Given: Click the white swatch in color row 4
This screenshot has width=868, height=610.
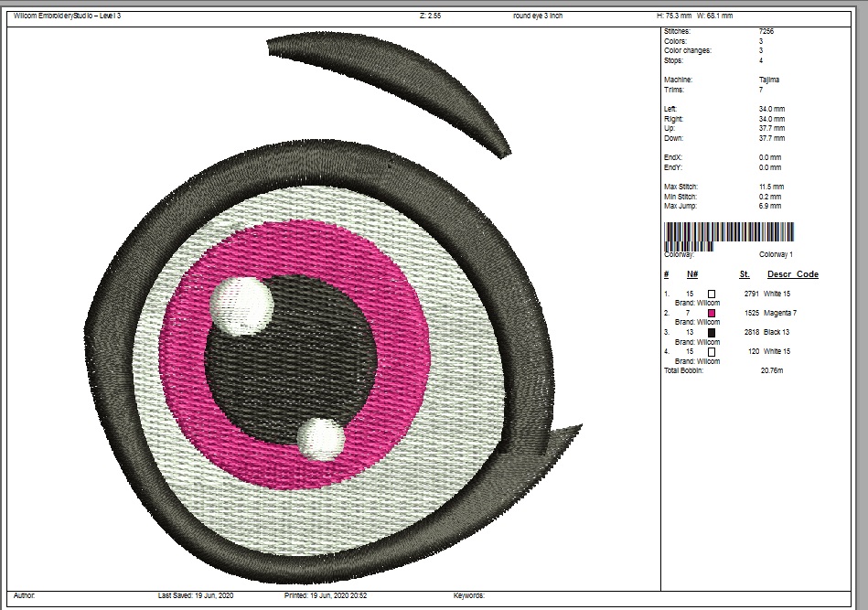Looking at the screenshot, I should (712, 352).
